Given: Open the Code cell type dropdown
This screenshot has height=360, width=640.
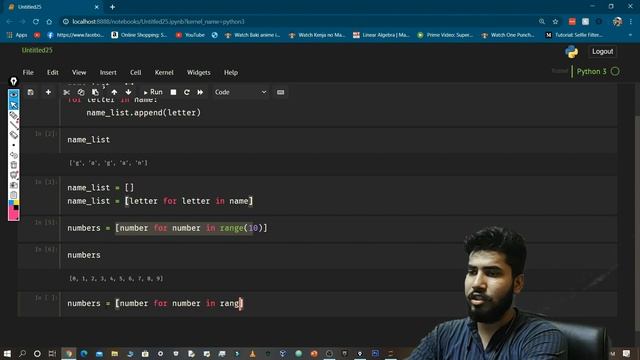Looking at the screenshot, I should pyautogui.click(x=240, y=92).
